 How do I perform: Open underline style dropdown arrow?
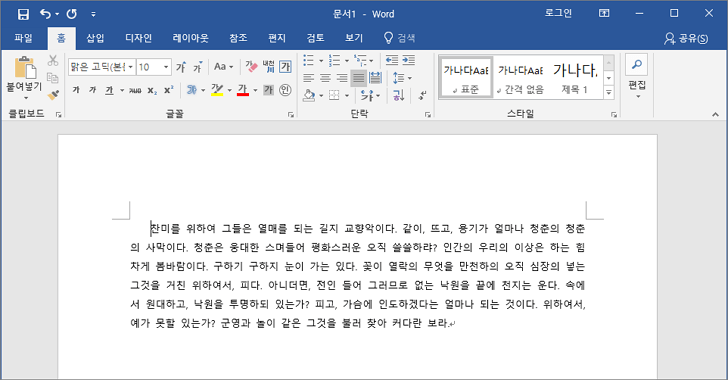[122, 90]
